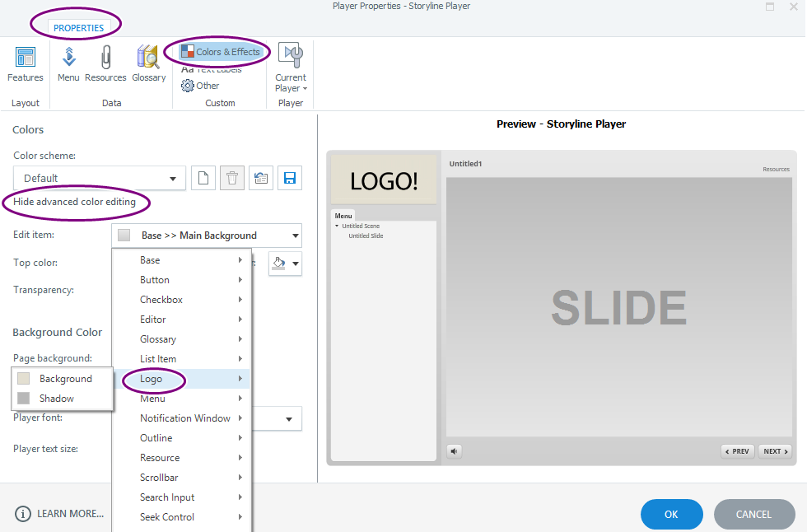
Task: Select the Logo menu entry
Action: 182,379
